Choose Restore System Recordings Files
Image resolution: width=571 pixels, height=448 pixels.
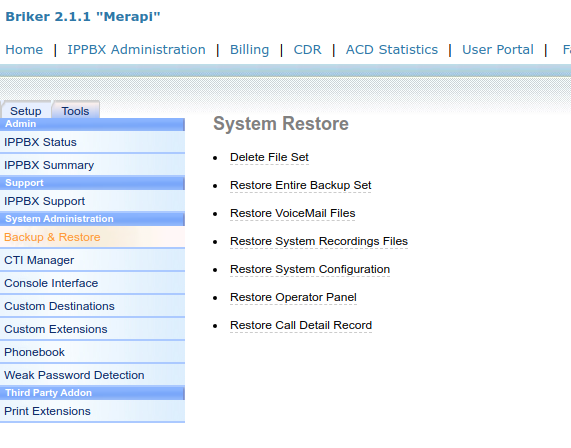[319, 241]
